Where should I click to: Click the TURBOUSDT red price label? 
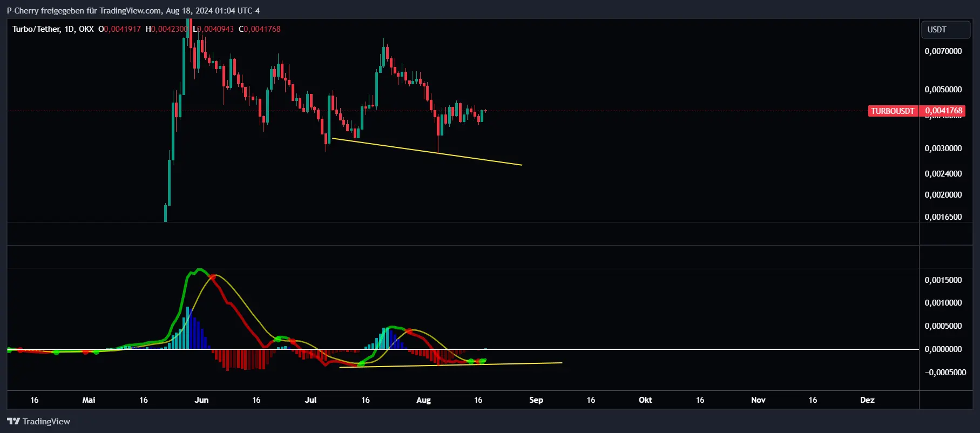click(893, 111)
